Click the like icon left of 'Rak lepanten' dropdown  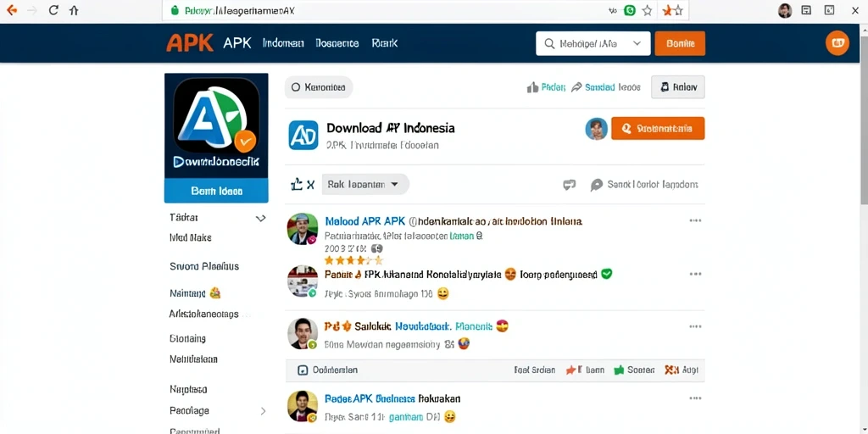coord(297,185)
